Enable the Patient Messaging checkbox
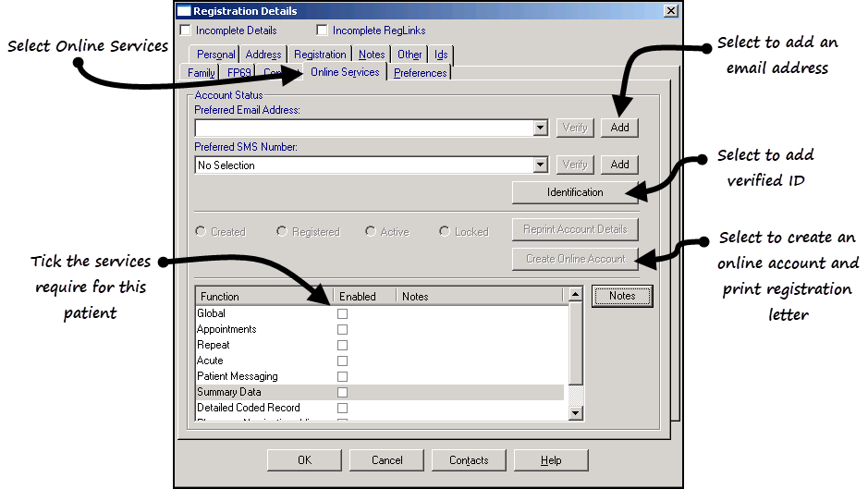868x489 pixels. (x=343, y=376)
